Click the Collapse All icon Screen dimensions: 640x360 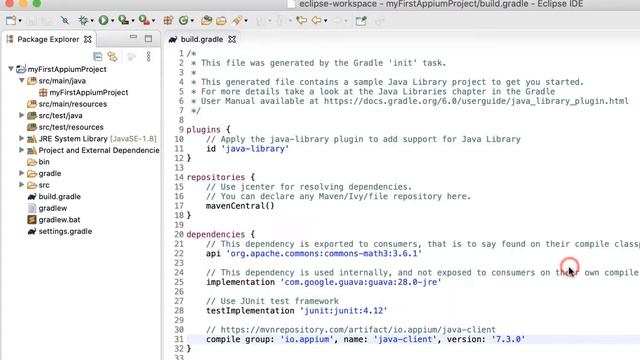click(98, 56)
